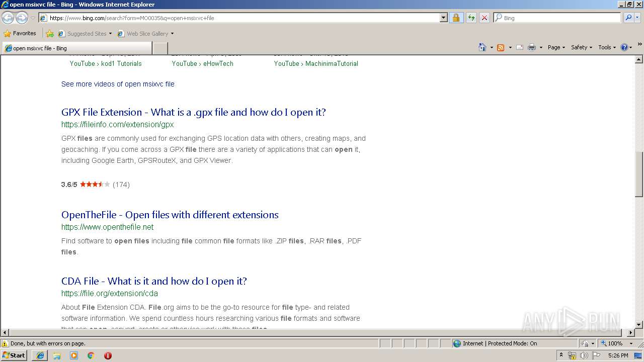Click the 100% zoom level button
The height and width of the screenshot is (362, 644).
pyautogui.click(x=612, y=343)
